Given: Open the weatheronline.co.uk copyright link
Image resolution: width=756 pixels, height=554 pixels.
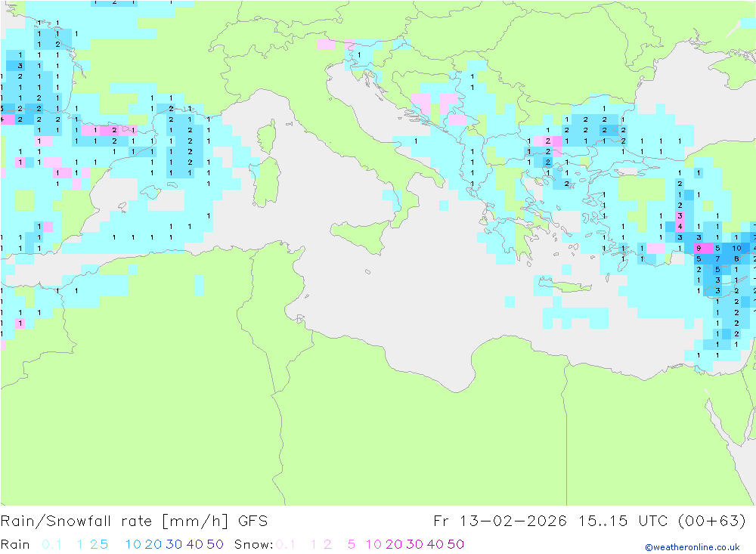Looking at the screenshot, I should tap(692, 547).
